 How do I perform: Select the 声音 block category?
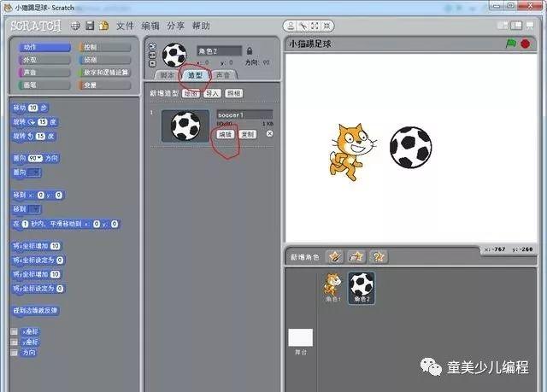click(44, 72)
